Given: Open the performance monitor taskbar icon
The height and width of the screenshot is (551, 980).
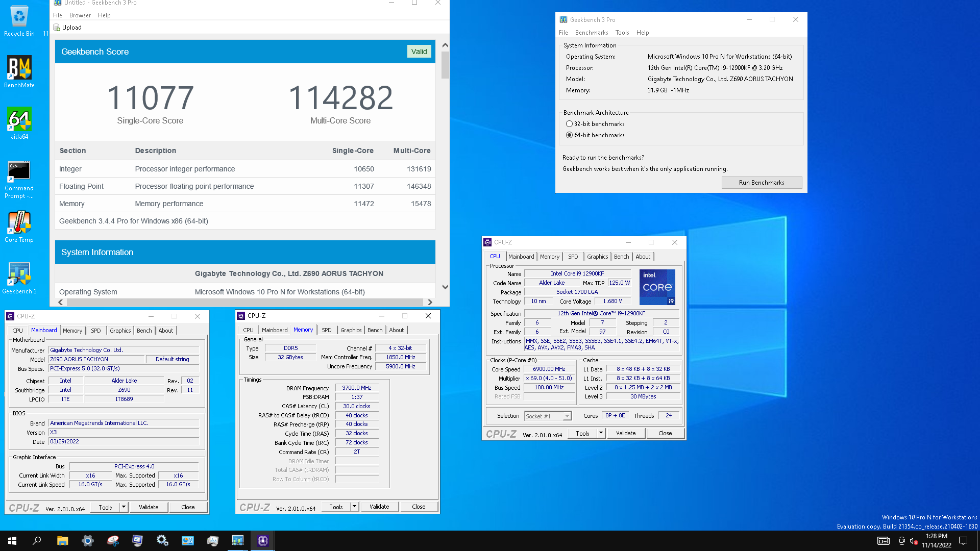Looking at the screenshot, I should (x=212, y=541).
